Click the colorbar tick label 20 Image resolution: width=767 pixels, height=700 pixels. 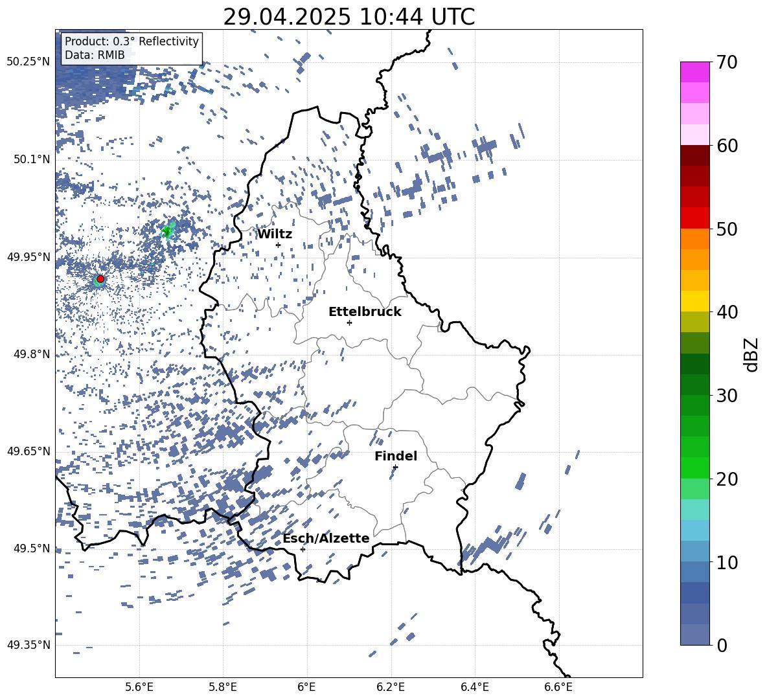(x=727, y=479)
